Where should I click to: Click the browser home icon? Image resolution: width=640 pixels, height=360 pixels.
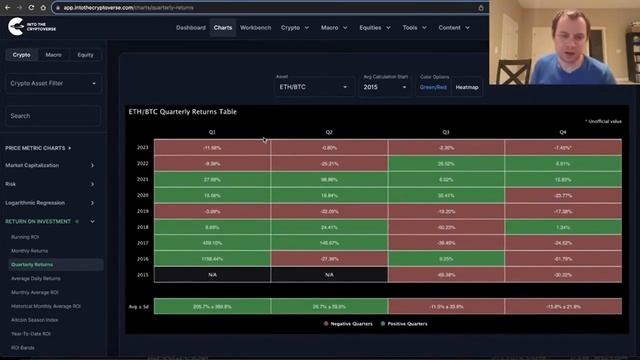click(43, 7)
